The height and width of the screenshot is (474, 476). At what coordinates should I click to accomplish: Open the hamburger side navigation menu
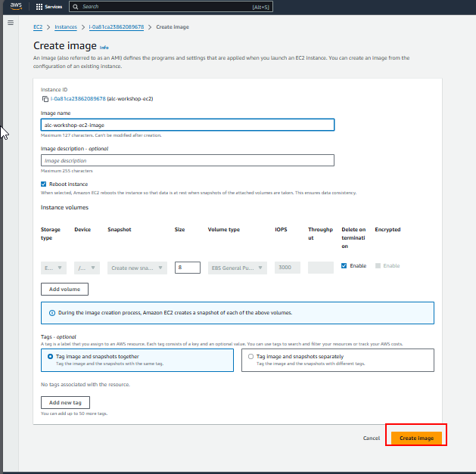11,23
